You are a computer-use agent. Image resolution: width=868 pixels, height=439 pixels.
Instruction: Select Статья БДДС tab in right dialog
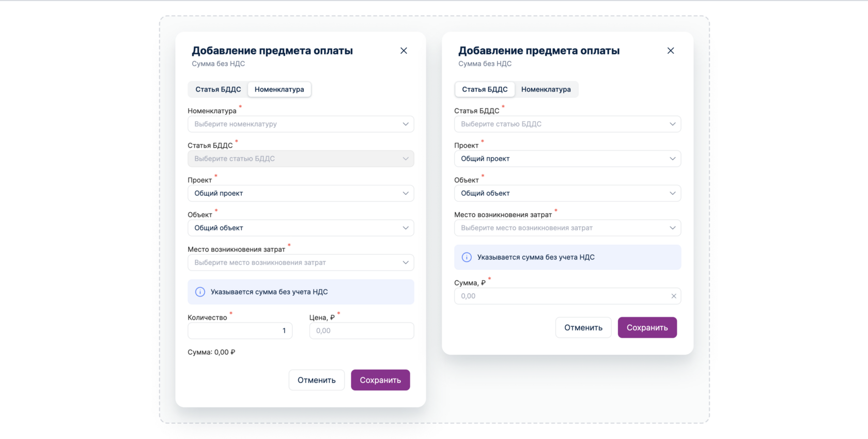(485, 89)
